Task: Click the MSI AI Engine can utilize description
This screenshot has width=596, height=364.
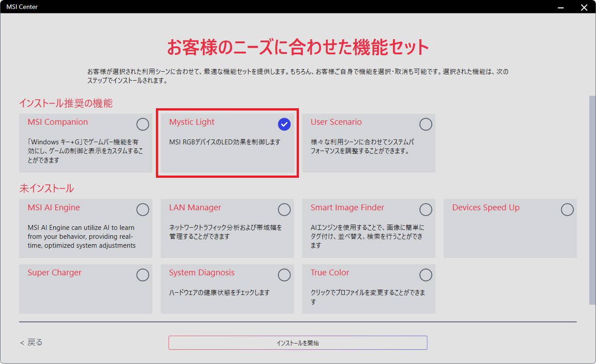Action: tap(82, 236)
